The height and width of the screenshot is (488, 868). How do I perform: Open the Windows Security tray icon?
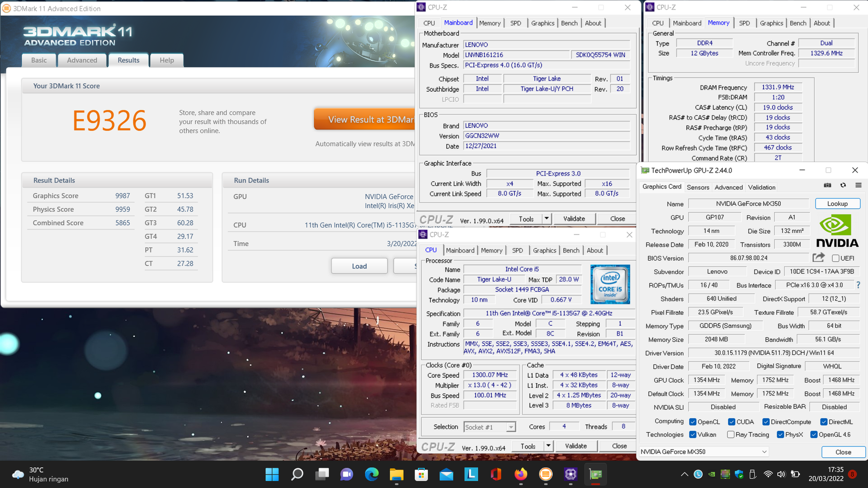(739, 474)
